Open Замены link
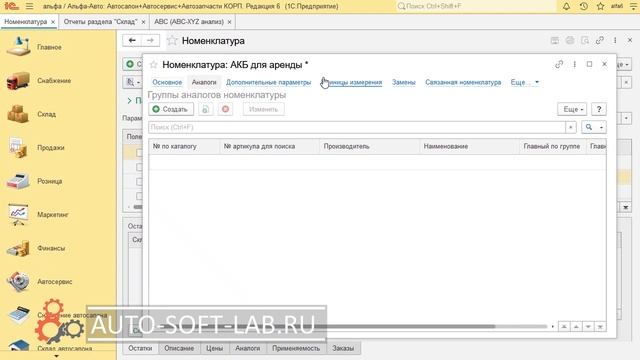 point(404,82)
